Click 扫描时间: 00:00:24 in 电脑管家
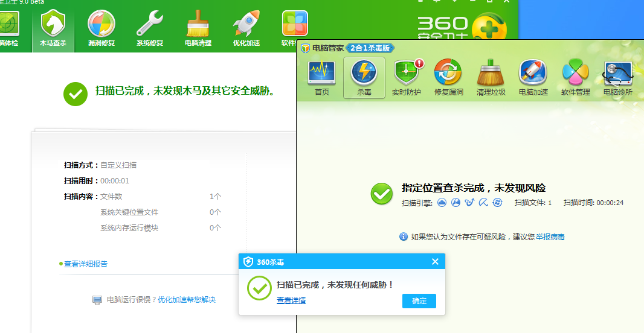This screenshot has width=644, height=333. click(593, 202)
